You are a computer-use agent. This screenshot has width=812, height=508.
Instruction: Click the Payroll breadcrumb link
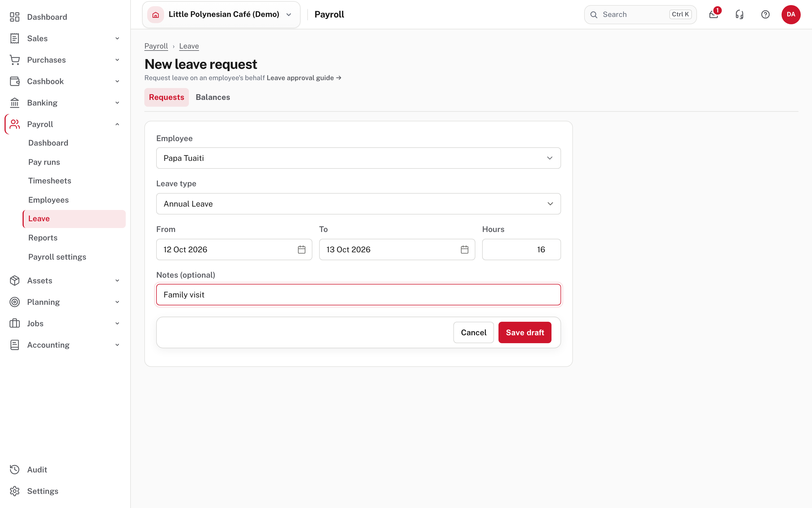(x=156, y=46)
